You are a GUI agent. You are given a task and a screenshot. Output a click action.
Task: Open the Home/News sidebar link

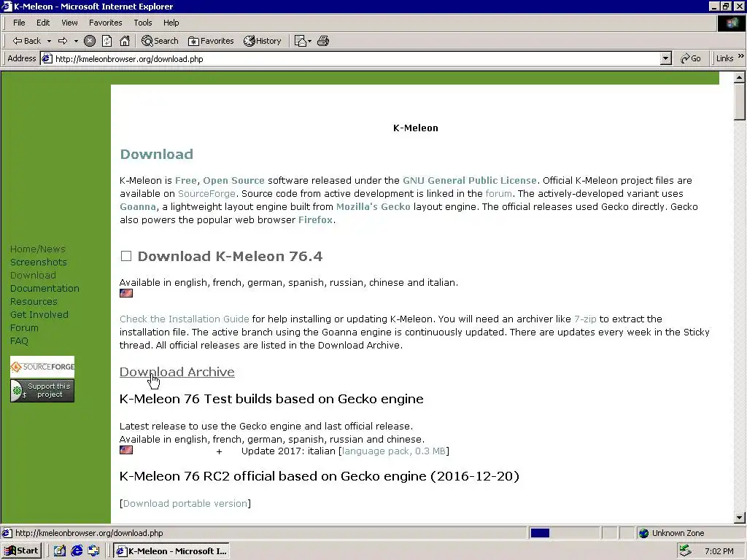pyautogui.click(x=38, y=249)
